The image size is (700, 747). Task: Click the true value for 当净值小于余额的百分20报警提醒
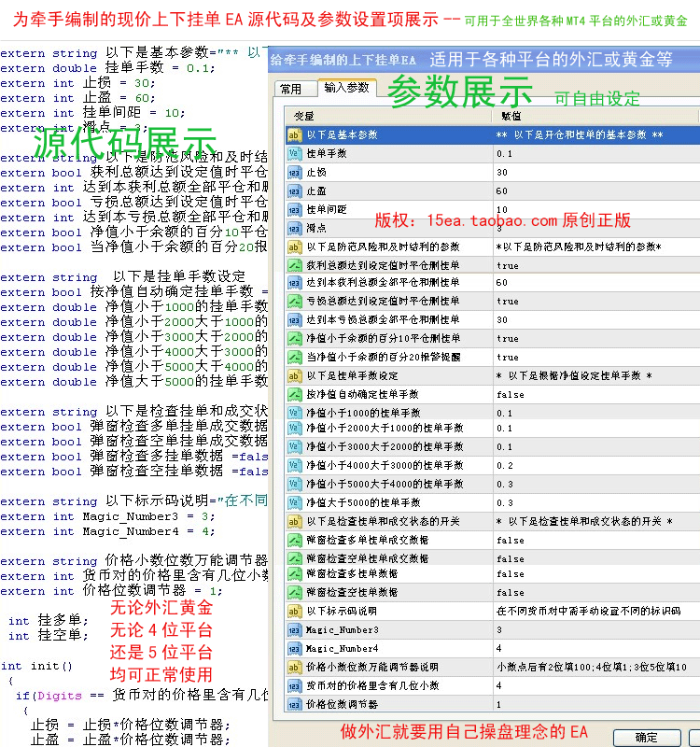[508, 358]
